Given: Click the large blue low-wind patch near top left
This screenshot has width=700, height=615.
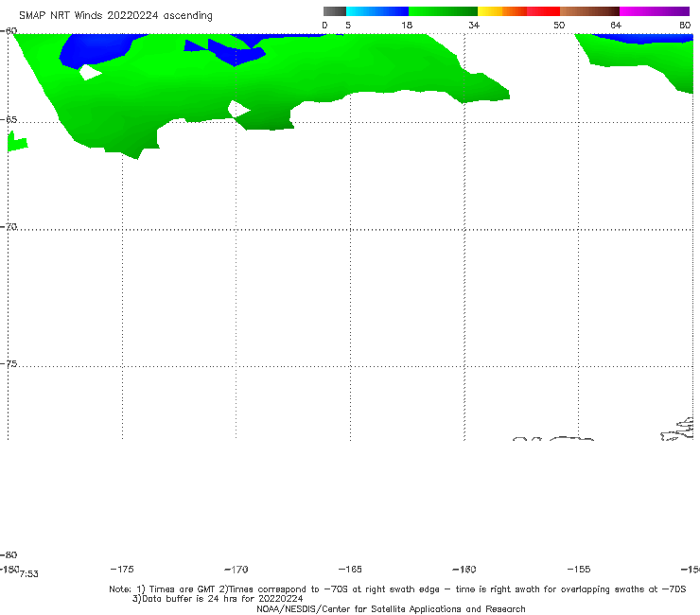Looking at the screenshot, I should click(100, 50).
